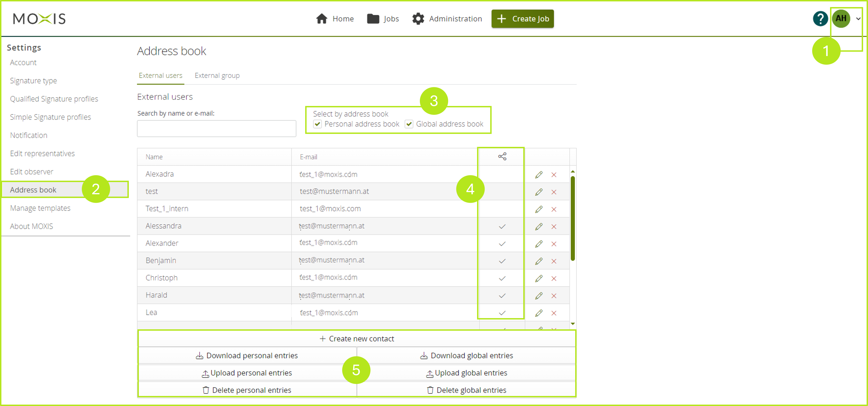Expand the user menu chevron beside AH
This screenshot has height=406, width=868.
click(x=858, y=19)
